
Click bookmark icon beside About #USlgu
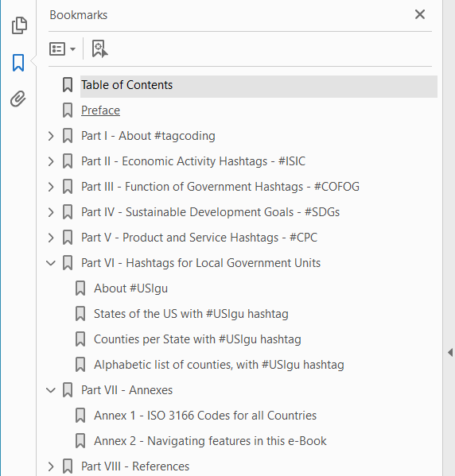80,288
